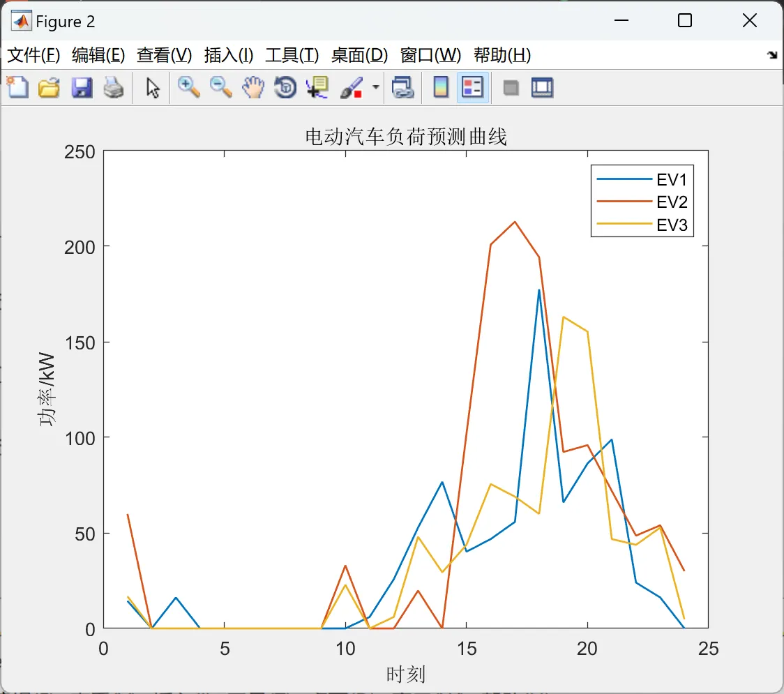This screenshot has height=694, width=784.
Task: Click the EV3 curve peak near 163
Action: coord(564,317)
